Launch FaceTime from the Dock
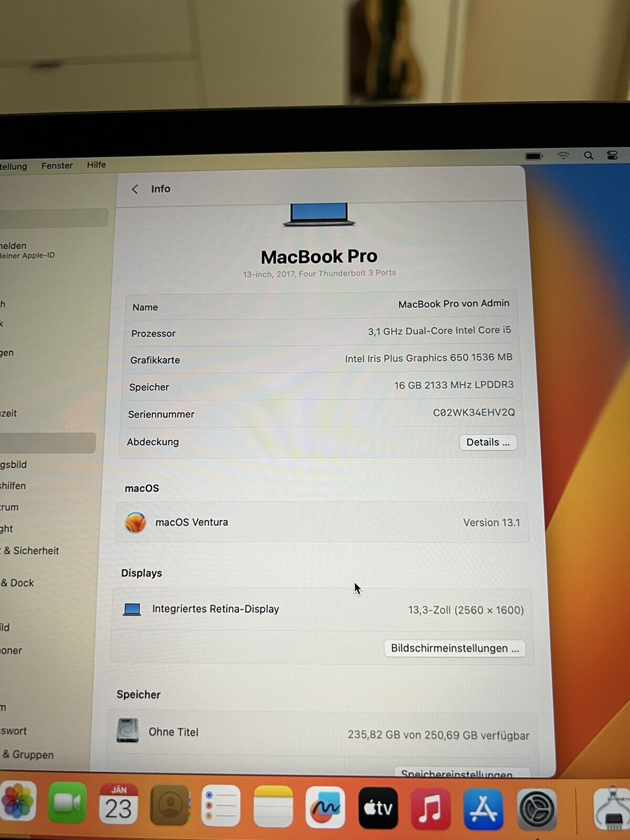Viewport: 630px width, 840px height. click(68, 803)
